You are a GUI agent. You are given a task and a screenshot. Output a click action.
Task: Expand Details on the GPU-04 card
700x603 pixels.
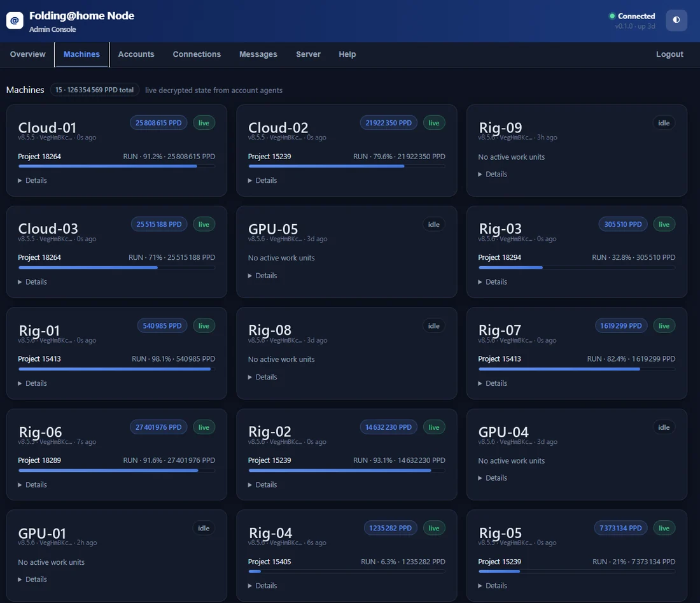click(493, 478)
